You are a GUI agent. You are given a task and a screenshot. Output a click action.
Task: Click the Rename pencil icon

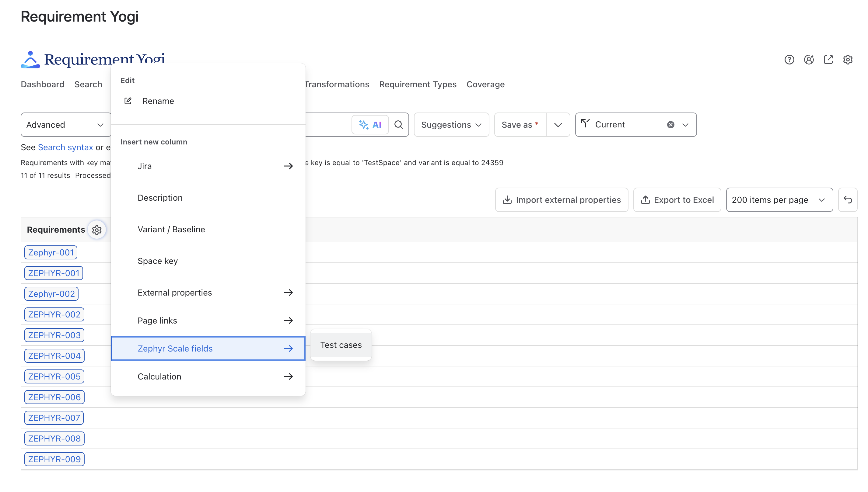[x=128, y=101]
